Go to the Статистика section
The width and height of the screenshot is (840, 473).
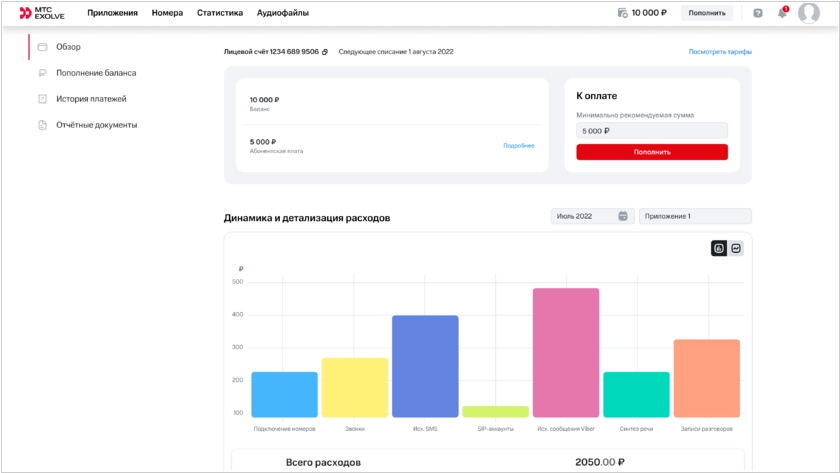[219, 13]
